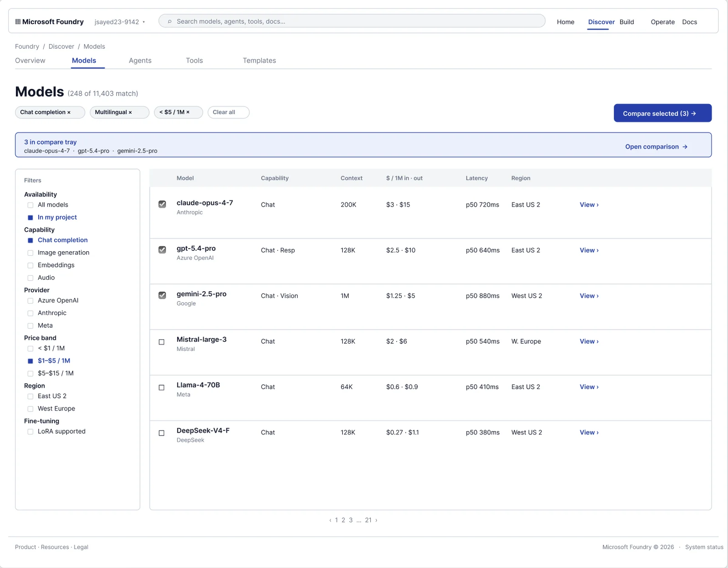Click the previous page arrow in pagination
Image resolution: width=728 pixels, height=568 pixels.
click(x=330, y=520)
